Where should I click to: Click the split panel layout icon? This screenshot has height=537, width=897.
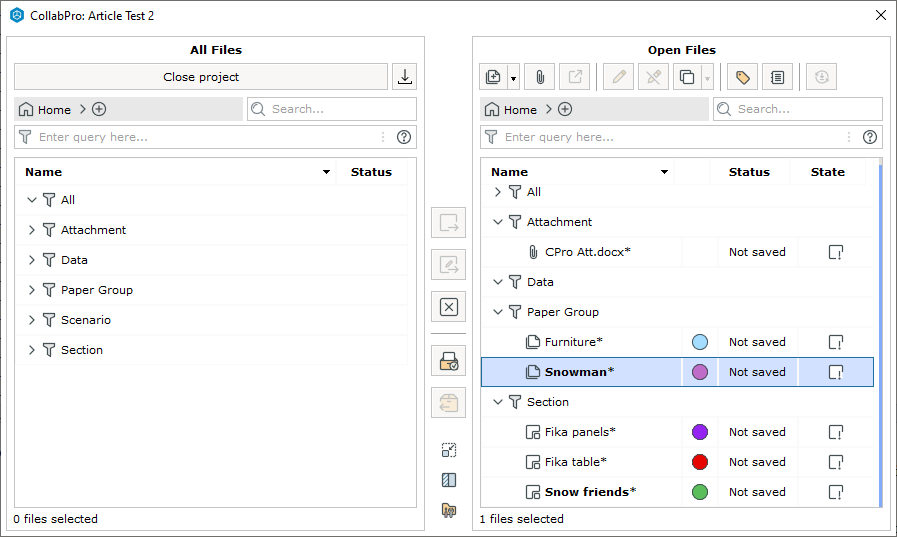[x=448, y=480]
